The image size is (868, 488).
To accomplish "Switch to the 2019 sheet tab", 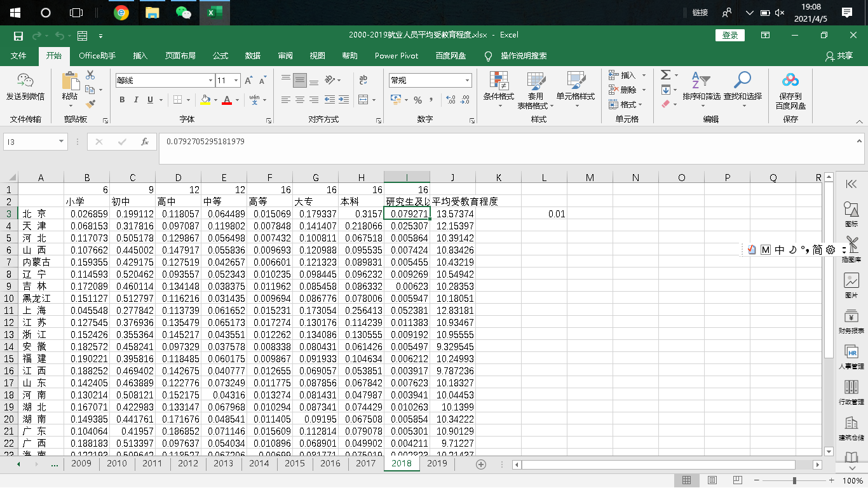I will pos(437,463).
